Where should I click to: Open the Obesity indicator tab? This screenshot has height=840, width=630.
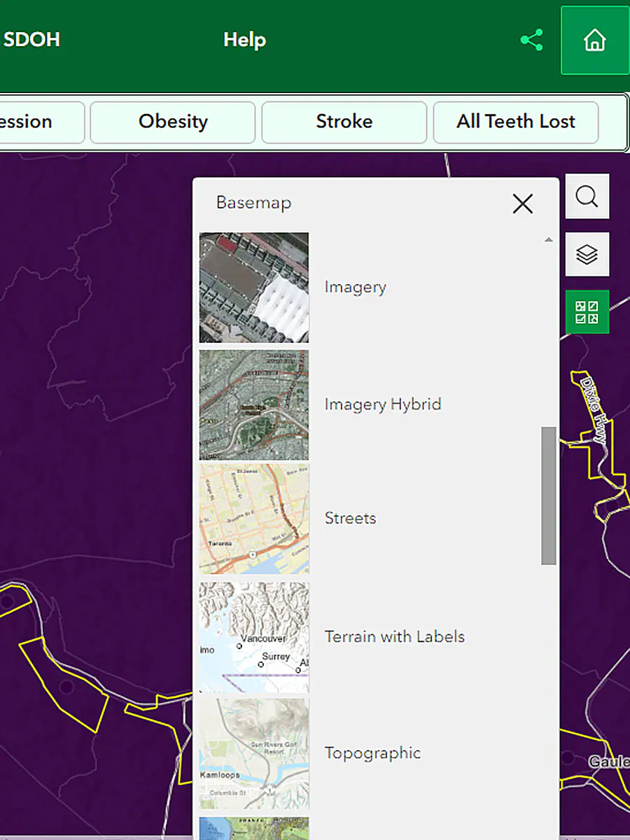pyautogui.click(x=172, y=122)
